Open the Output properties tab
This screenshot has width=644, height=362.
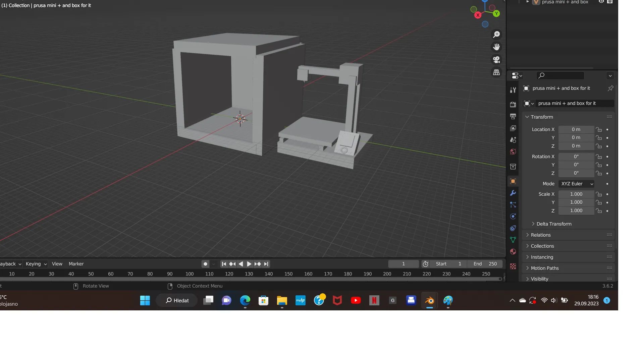(513, 116)
